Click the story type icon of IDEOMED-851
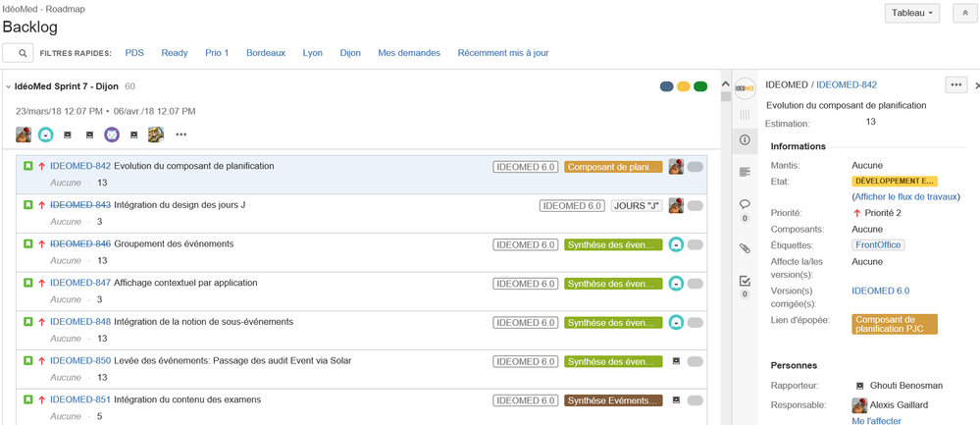This screenshot has height=425, width=980. click(28, 400)
